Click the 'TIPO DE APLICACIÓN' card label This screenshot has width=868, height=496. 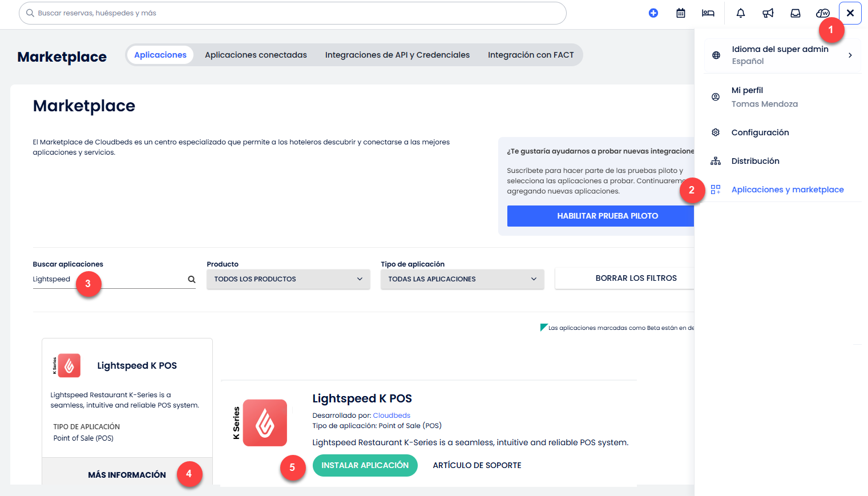coord(87,427)
